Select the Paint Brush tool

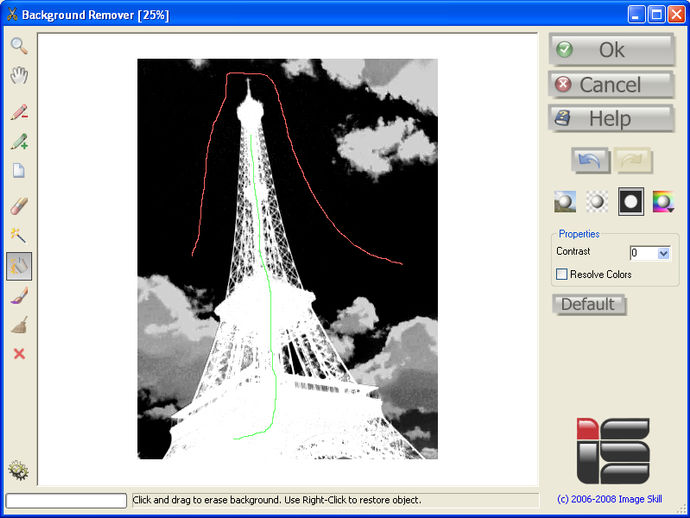coord(19,296)
